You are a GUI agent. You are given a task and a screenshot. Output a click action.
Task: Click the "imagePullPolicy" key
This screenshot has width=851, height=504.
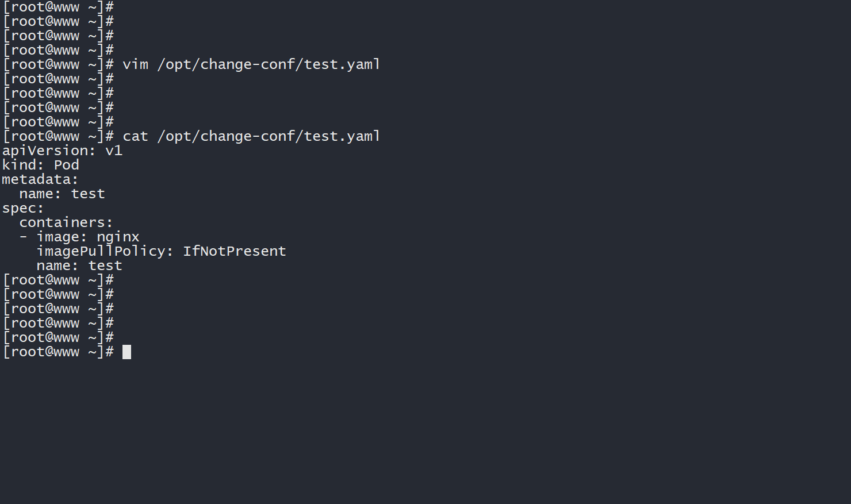[x=101, y=251]
